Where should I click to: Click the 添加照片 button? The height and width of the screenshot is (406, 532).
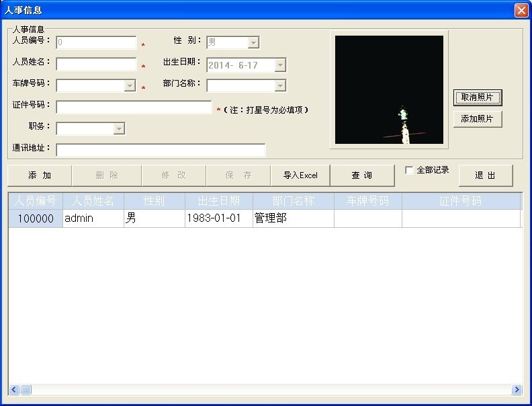(478, 119)
